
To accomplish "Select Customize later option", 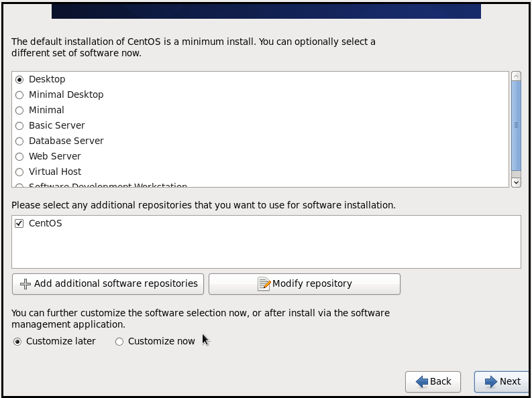I will click(17, 342).
